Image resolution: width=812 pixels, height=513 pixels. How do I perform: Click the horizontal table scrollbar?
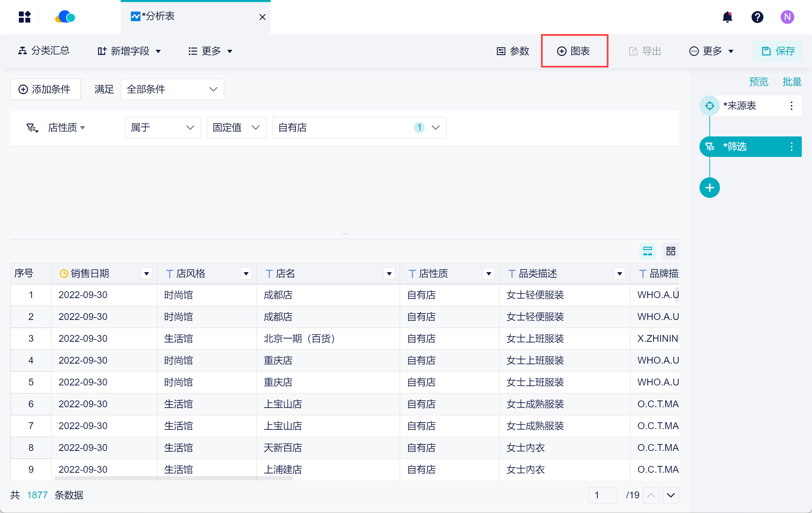pos(173,478)
